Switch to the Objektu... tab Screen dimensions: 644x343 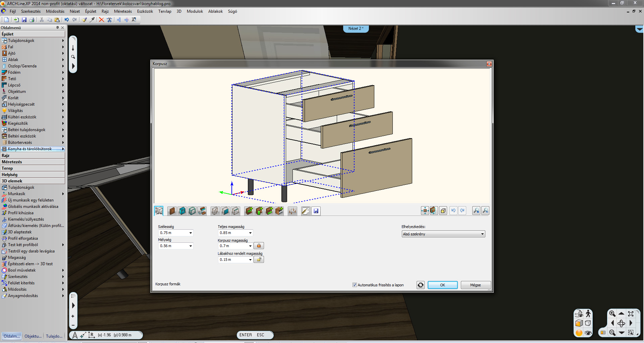click(33, 336)
